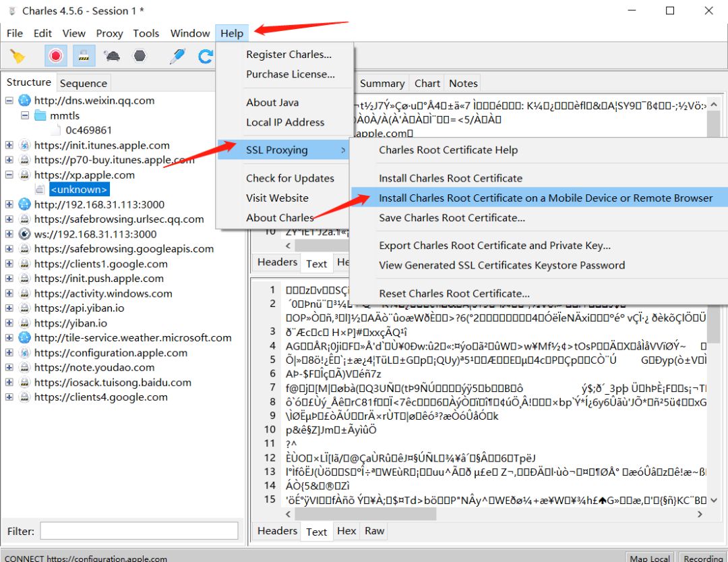
Task: Select About Java menu entry
Action: [272, 103]
